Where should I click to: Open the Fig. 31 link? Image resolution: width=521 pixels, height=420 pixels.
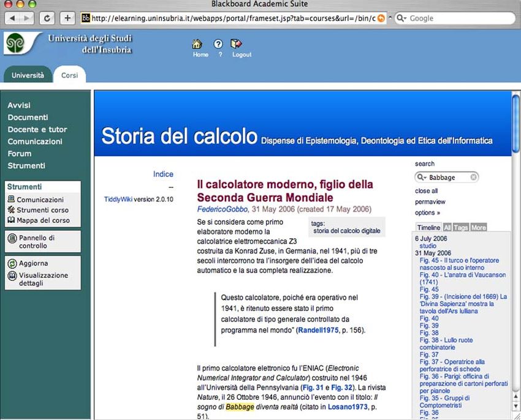point(313,388)
